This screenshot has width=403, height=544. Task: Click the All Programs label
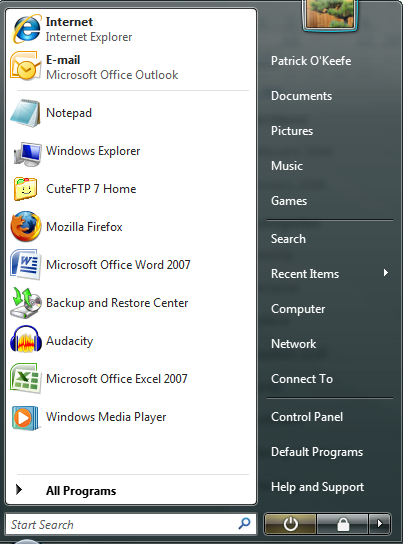click(81, 491)
